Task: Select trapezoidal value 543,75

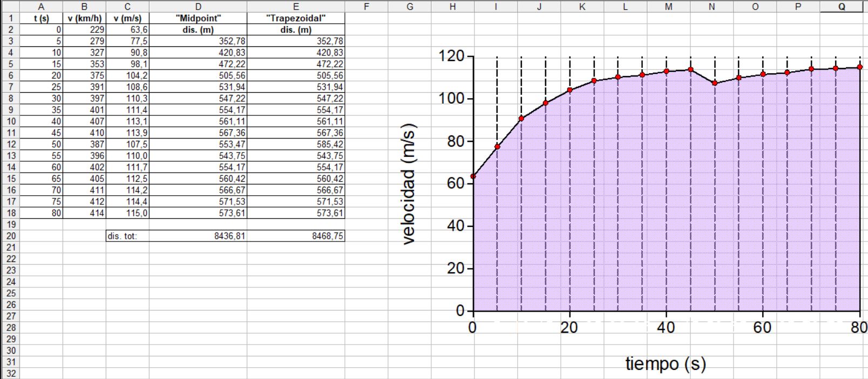Action: (296, 156)
